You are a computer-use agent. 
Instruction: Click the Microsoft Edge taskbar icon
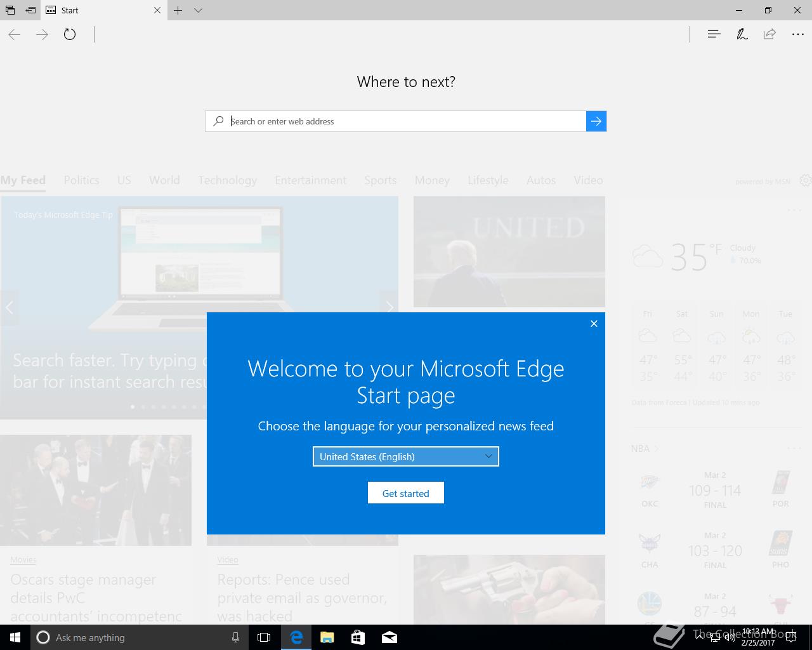point(296,637)
